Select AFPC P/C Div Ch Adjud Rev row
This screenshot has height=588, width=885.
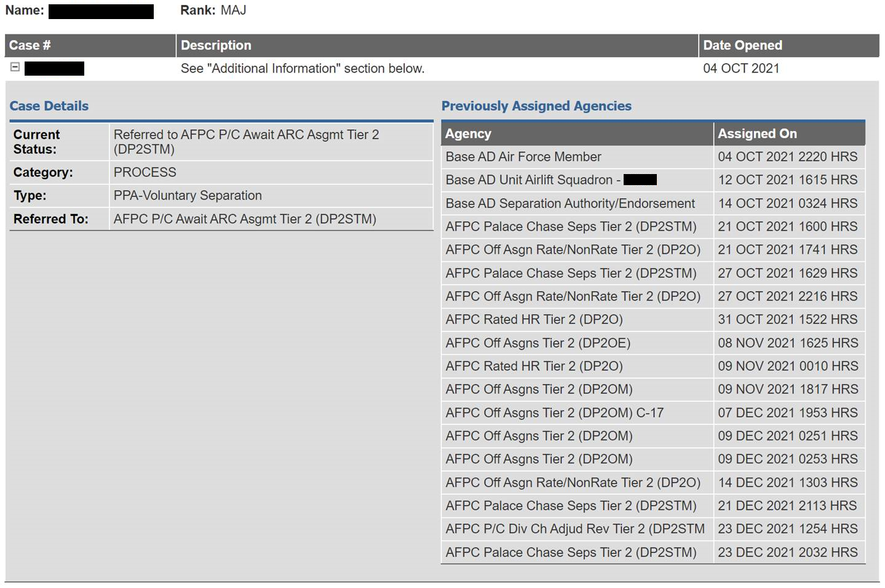point(574,529)
